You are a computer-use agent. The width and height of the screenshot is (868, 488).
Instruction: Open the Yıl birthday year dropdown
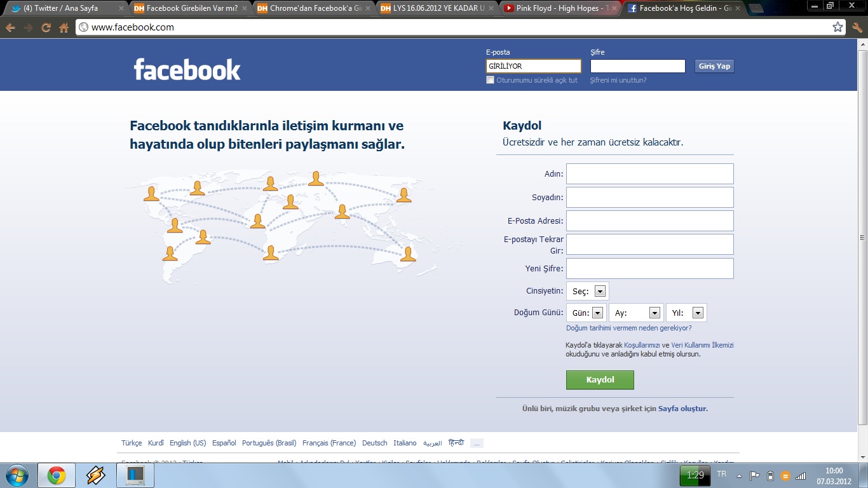click(686, 313)
